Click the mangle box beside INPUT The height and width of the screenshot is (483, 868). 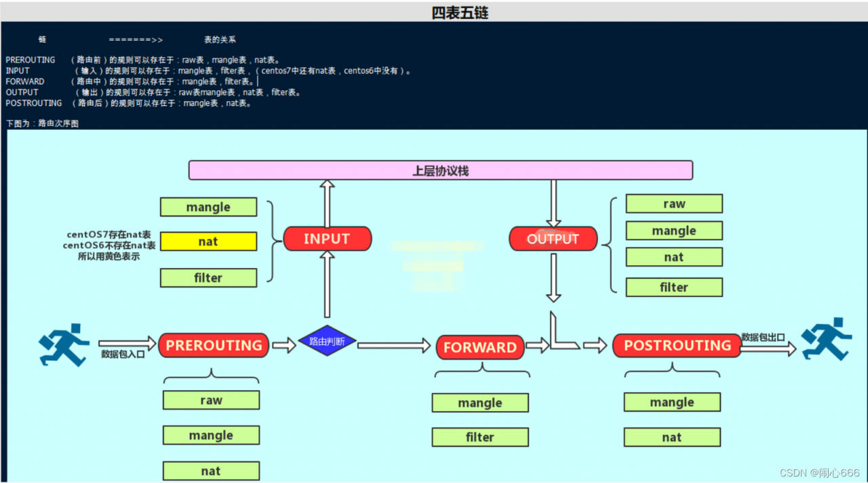208,207
